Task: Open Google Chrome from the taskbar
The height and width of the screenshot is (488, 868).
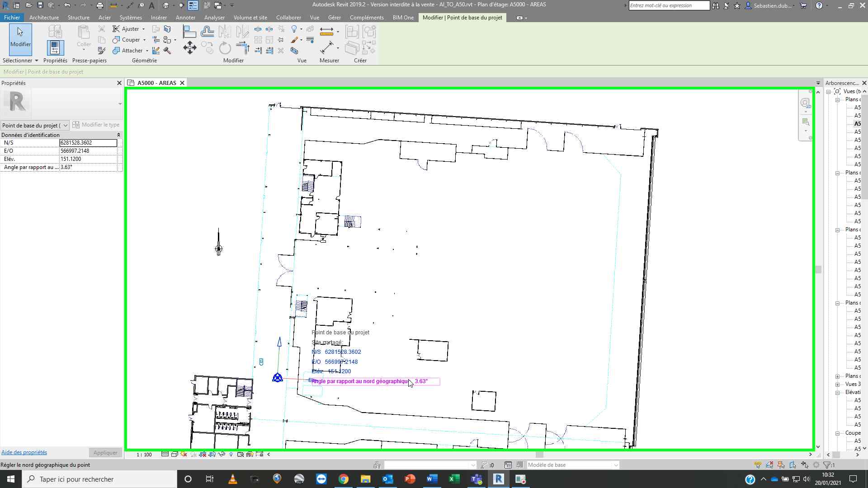Action: (x=344, y=479)
